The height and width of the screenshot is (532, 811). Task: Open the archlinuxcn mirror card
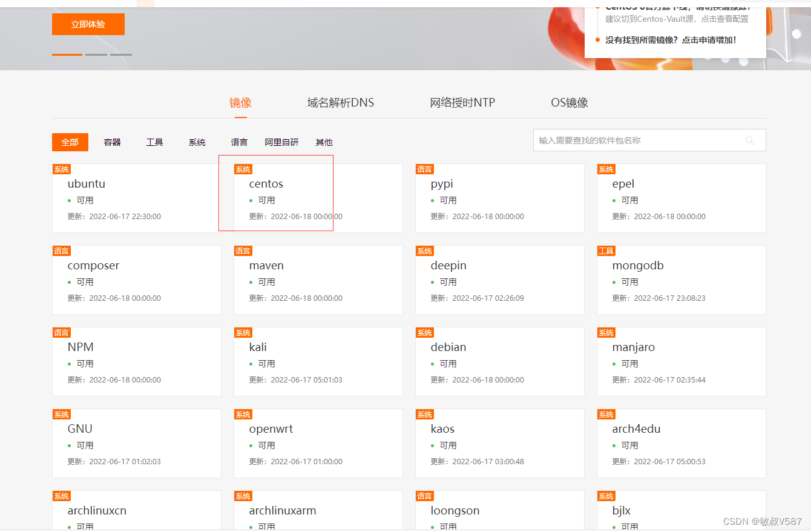coord(137,510)
